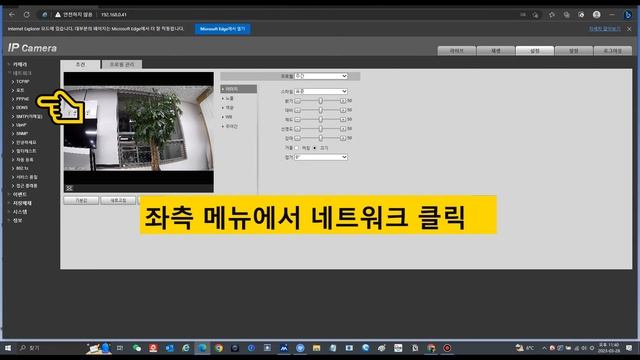
Task: Click the 새로고침 button below the preview
Action: click(x=118, y=200)
